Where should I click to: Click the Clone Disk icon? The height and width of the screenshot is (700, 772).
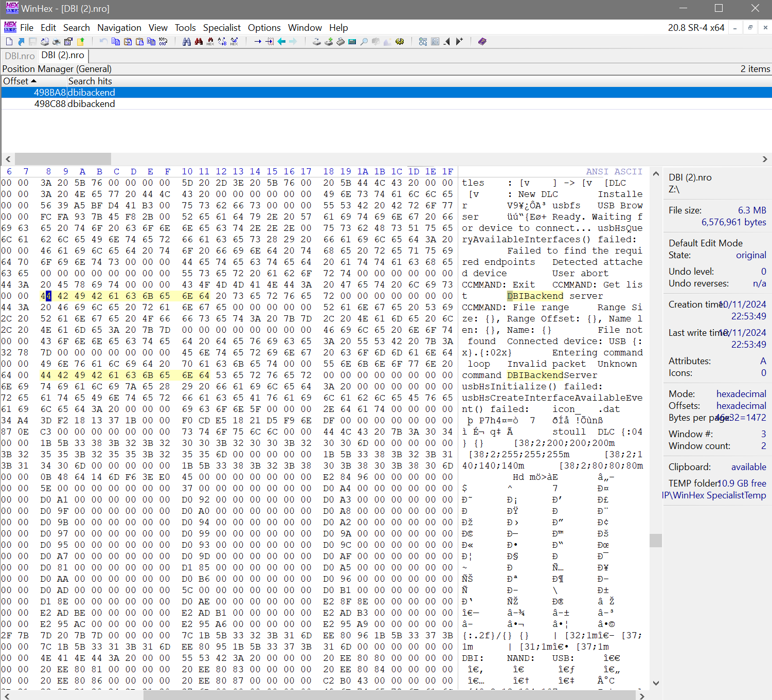point(329,42)
